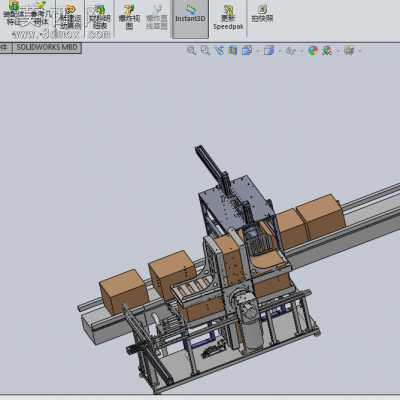Click the View Settings monitor icon
Screen dimensions: 400x400
[x=349, y=51]
